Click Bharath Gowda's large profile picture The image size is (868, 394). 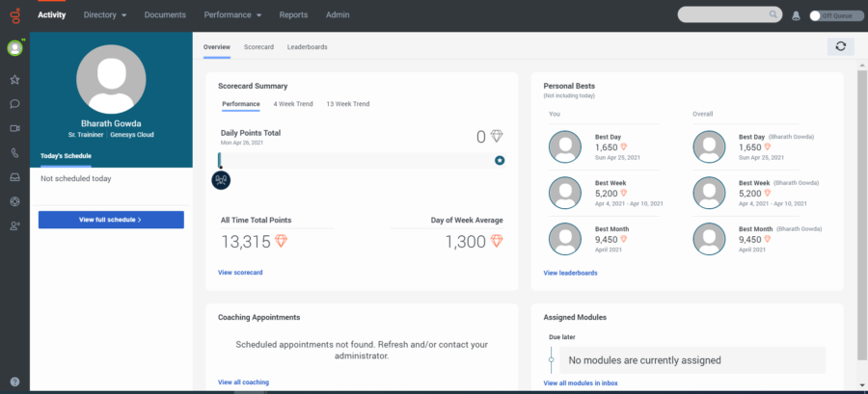pyautogui.click(x=111, y=79)
